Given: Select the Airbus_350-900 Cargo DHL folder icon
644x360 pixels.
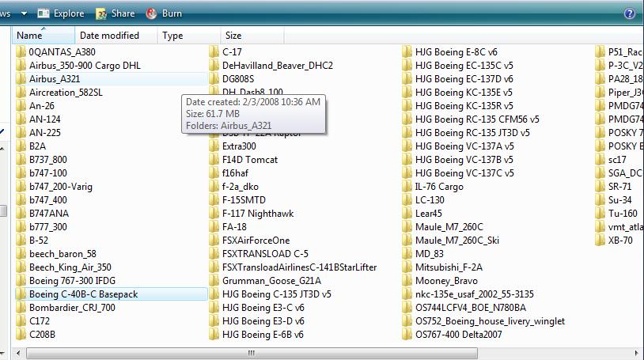Looking at the screenshot, I should (x=21, y=66).
